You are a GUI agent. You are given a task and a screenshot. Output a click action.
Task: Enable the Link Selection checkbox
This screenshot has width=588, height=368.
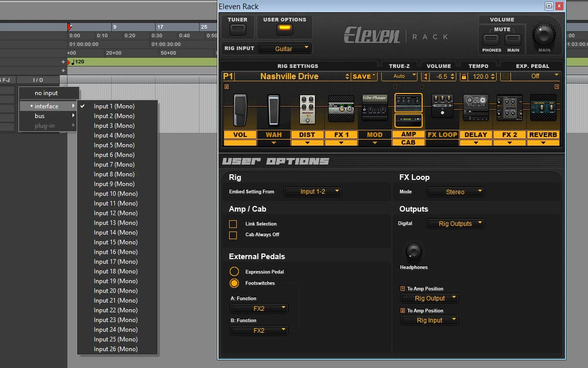pyautogui.click(x=233, y=224)
